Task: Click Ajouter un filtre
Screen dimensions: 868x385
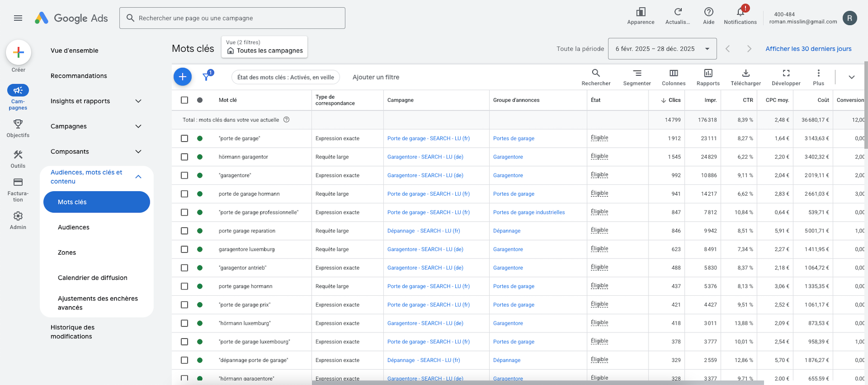Action: click(x=376, y=77)
